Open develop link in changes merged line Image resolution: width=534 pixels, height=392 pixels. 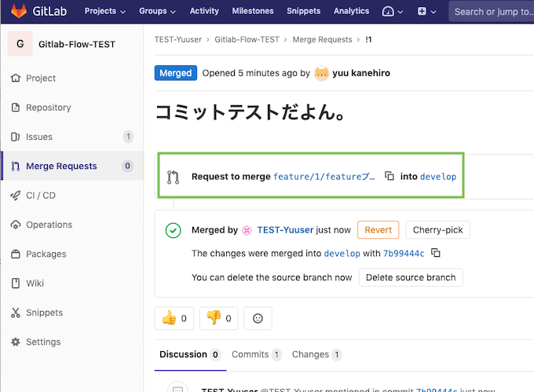342,254
